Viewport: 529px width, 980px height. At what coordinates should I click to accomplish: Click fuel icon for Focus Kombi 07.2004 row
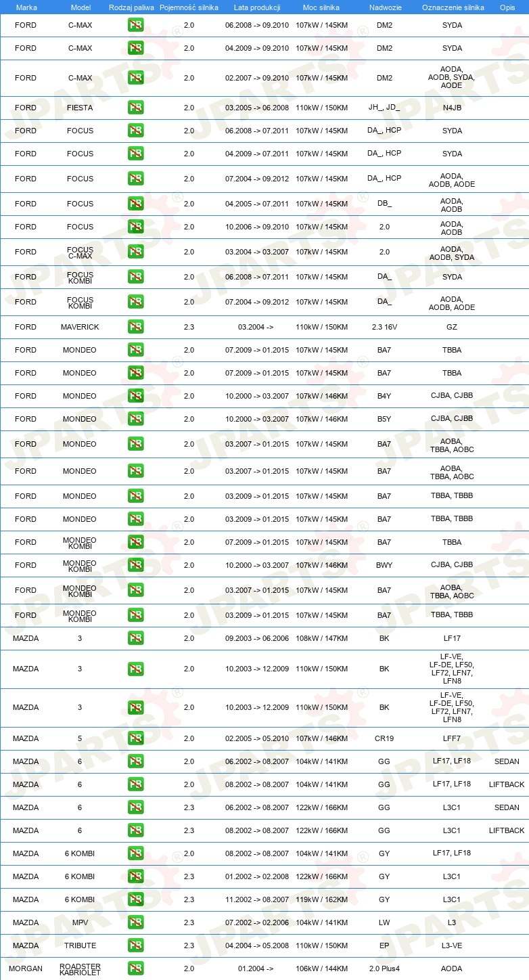coord(135,302)
